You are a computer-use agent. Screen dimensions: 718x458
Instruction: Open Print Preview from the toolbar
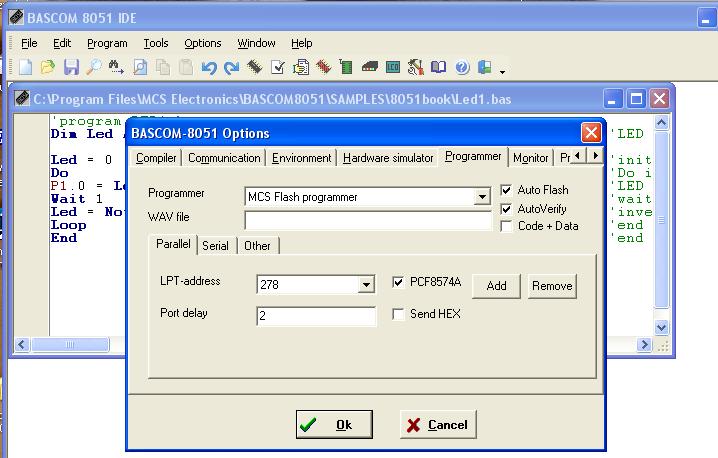click(x=140, y=67)
